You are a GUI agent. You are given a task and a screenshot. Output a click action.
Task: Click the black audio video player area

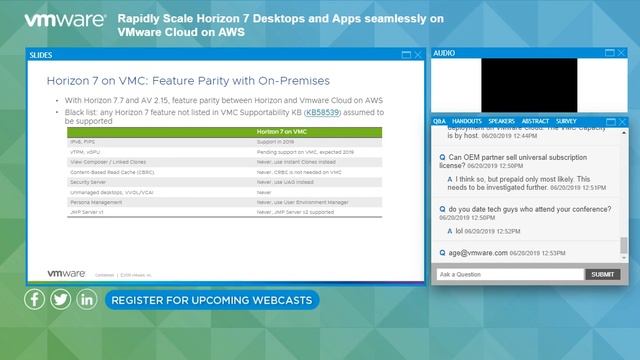point(529,85)
